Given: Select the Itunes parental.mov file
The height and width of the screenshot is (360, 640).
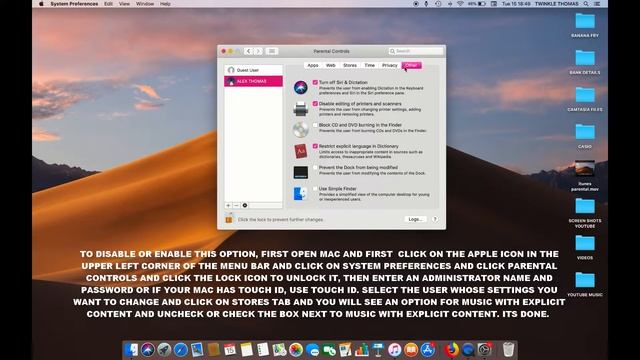Looking at the screenshot, I should pyautogui.click(x=585, y=176).
